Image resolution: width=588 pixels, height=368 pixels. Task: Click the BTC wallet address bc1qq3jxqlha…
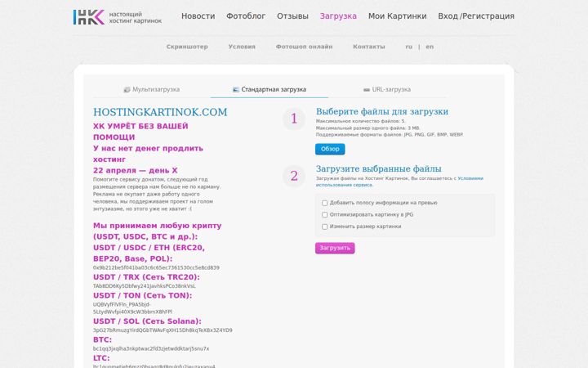tap(151, 349)
